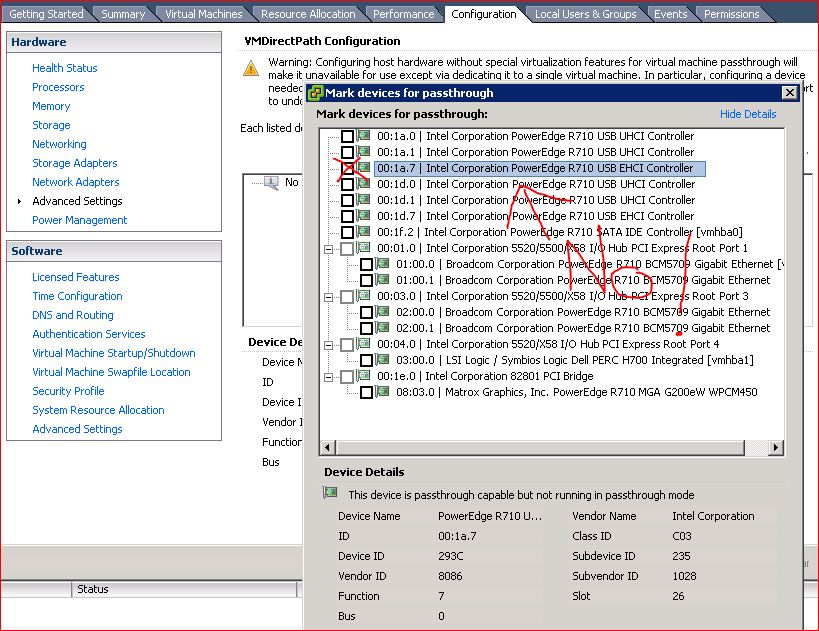Image resolution: width=819 pixels, height=631 pixels.
Task: Select the 00:1a.7 USB EHCI Controller row
Action: (x=558, y=168)
